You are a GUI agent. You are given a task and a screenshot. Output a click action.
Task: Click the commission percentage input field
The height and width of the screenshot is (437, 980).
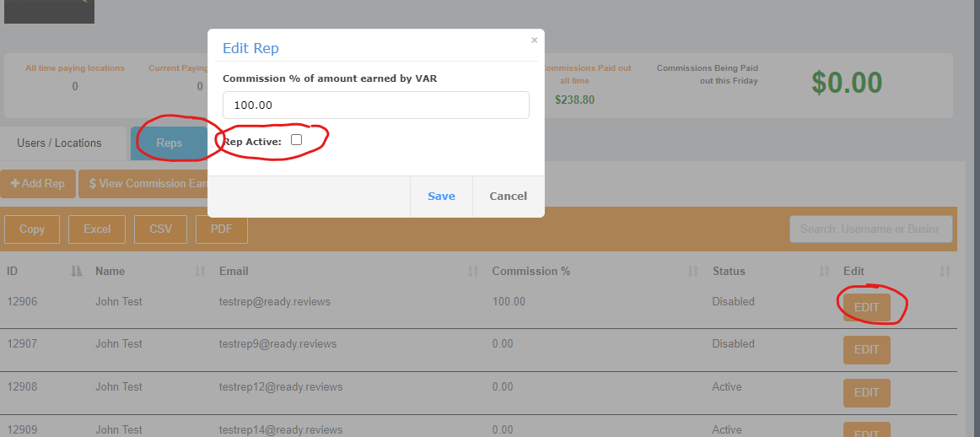[x=375, y=105]
